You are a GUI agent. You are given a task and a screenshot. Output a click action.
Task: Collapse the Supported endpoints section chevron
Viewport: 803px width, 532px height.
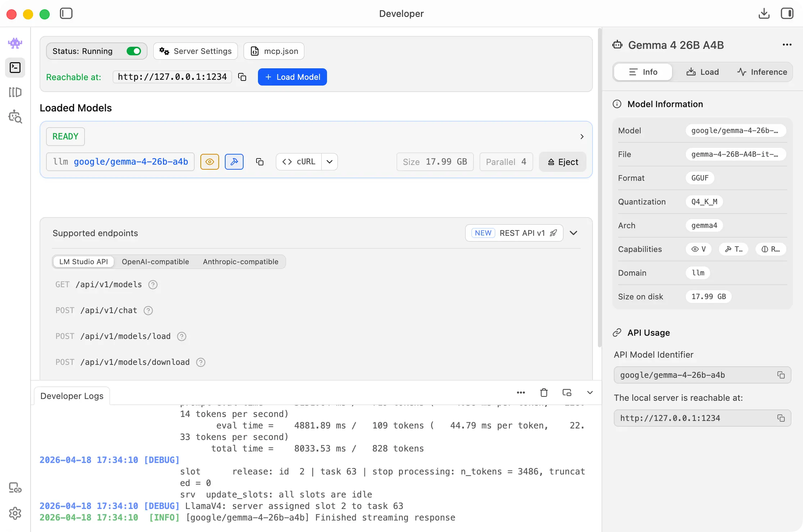(x=573, y=233)
